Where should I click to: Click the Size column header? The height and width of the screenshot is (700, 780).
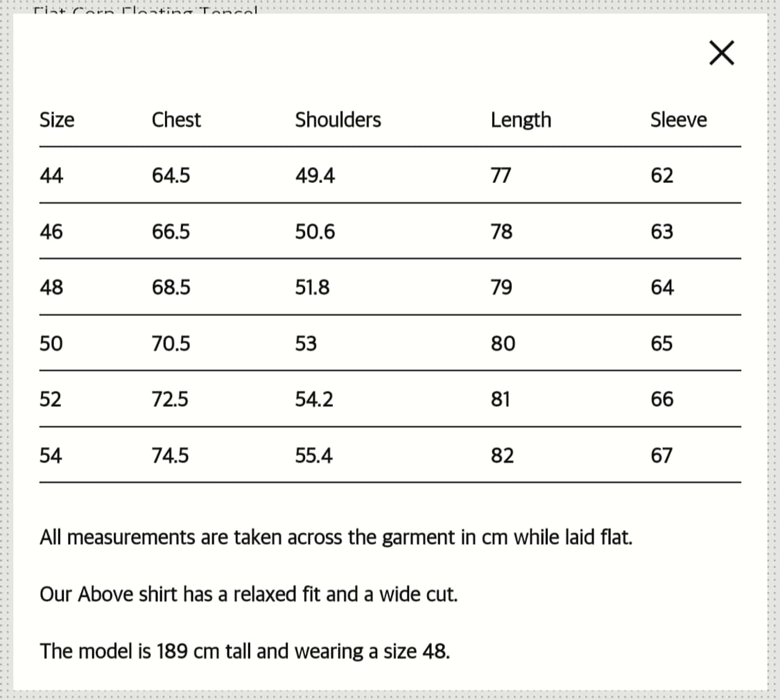(x=57, y=120)
